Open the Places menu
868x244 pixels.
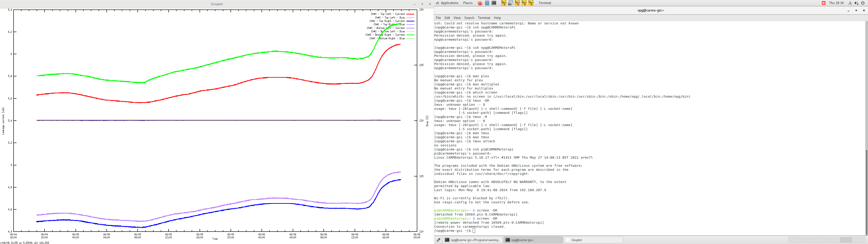point(468,3)
